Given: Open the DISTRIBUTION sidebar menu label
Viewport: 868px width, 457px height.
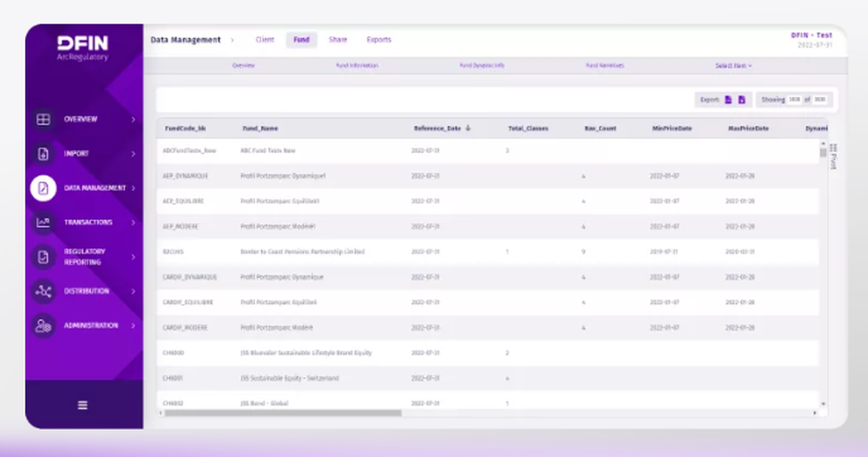Looking at the screenshot, I should click(86, 291).
